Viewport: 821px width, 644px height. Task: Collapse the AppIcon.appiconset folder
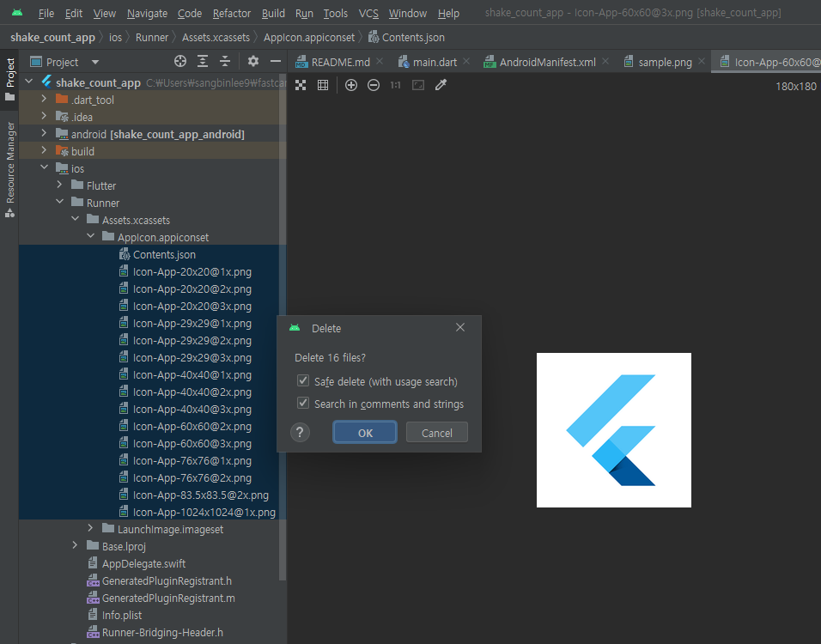coord(90,236)
